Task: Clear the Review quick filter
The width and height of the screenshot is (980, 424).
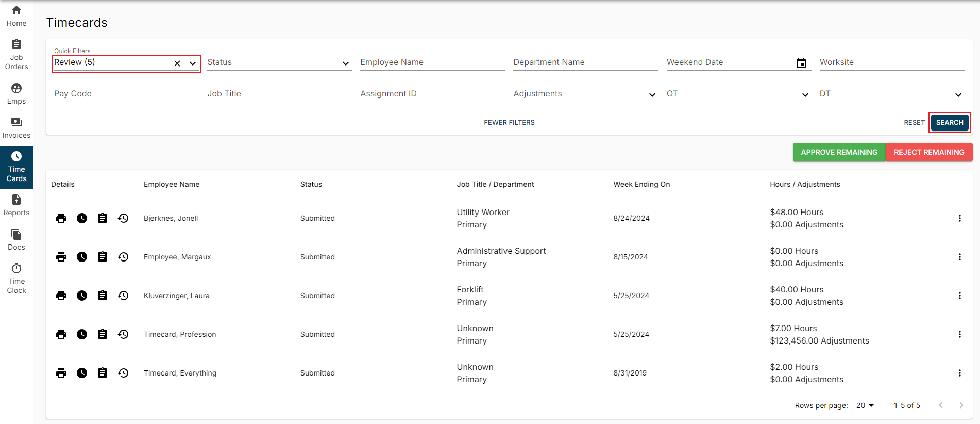Action: click(177, 63)
